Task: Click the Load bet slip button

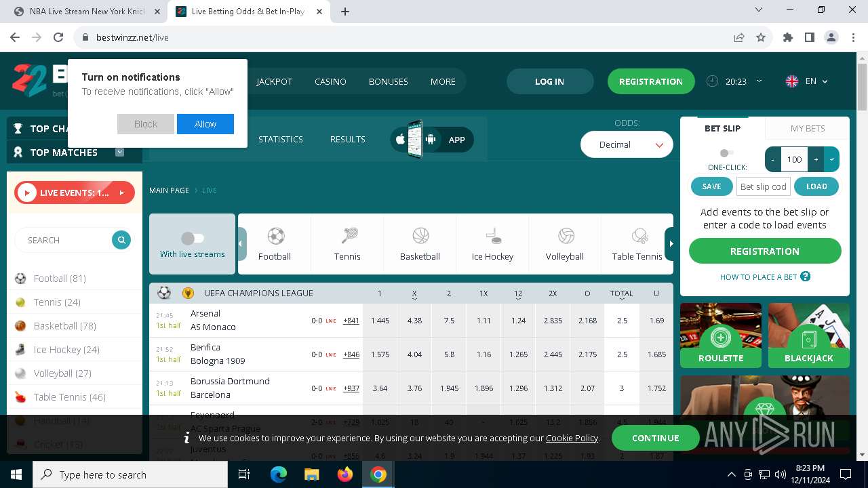Action: pos(816,186)
